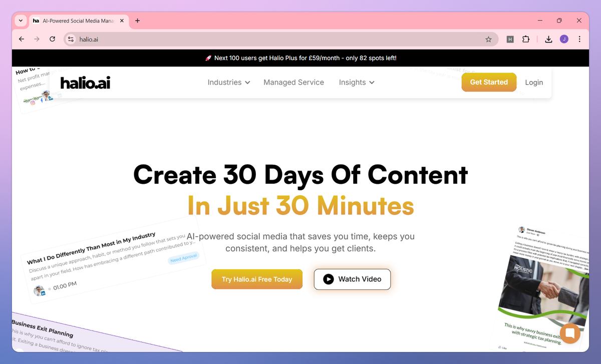Minimize the browser window
This screenshot has width=601, height=364.
coord(540,21)
